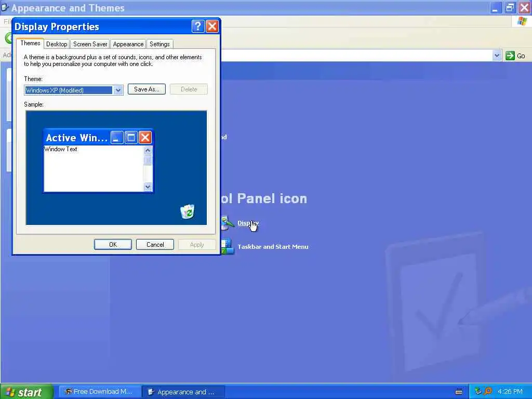Expand the Theme dropdown arrow
This screenshot has width=532, height=399.
(118, 90)
